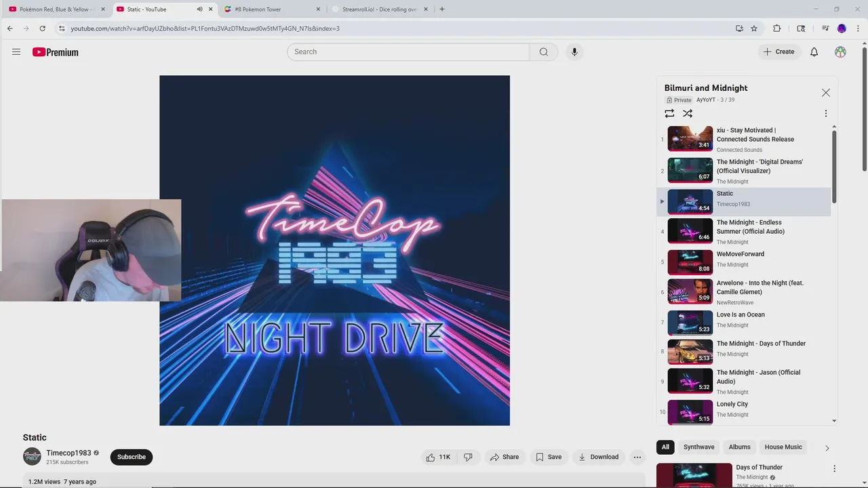Open more actions ellipsis under video

[x=637, y=457]
